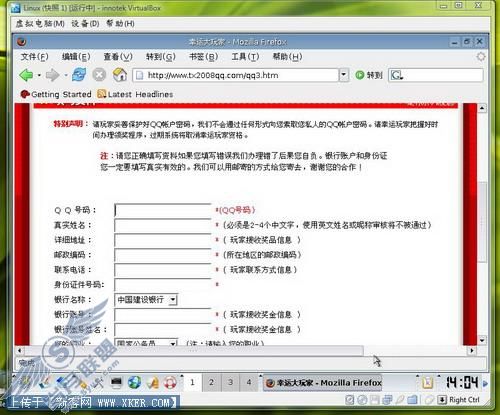Click the QQ号码 input field
The image size is (500, 415).
pyautogui.click(x=163, y=210)
